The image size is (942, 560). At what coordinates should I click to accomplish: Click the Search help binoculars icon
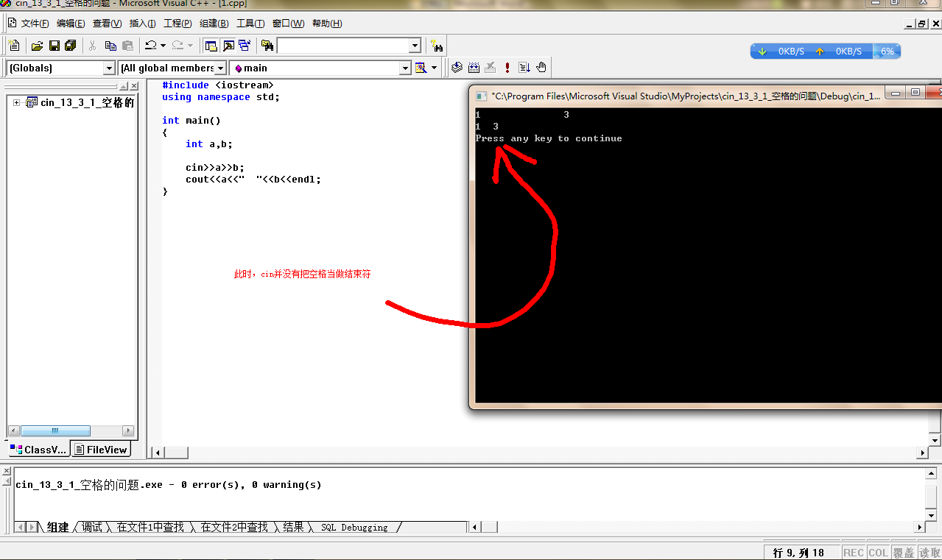coord(437,46)
